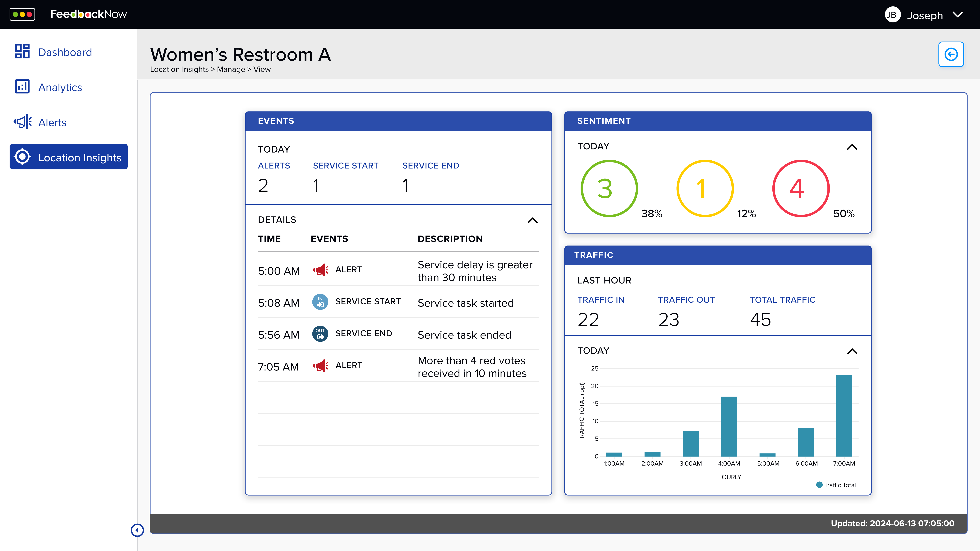Viewport: 980px width, 551px height.
Task: Click the Analytics chart icon
Action: (22, 86)
